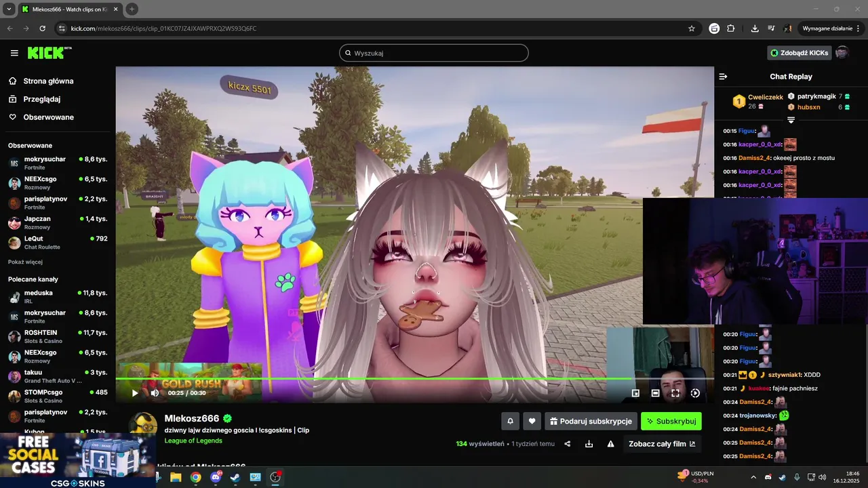Click trojanowsky username in chat
The width and height of the screenshot is (868, 488).
(757, 415)
